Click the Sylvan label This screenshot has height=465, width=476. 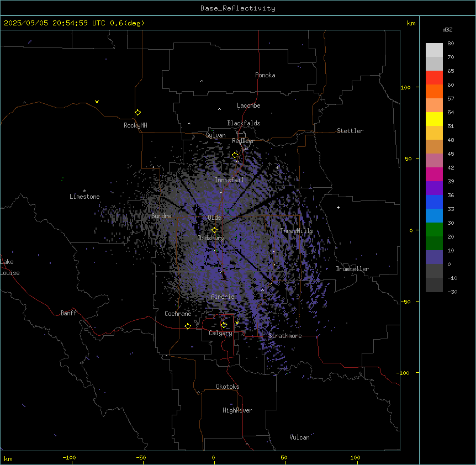tap(215, 136)
